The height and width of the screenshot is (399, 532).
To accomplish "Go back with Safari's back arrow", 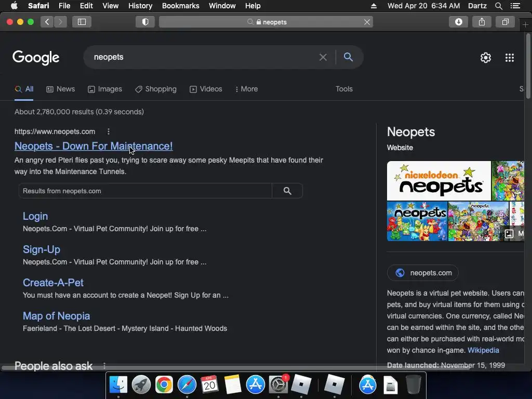I will click(x=47, y=22).
